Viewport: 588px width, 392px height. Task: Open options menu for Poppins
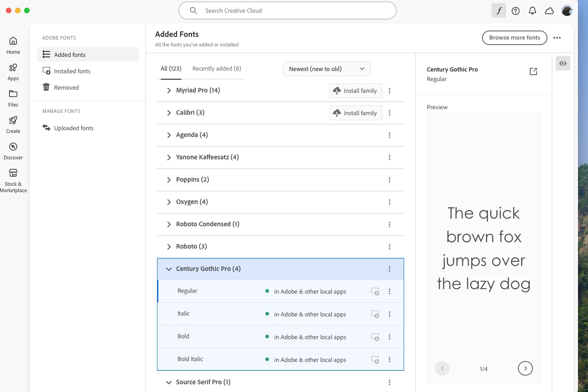tap(390, 180)
